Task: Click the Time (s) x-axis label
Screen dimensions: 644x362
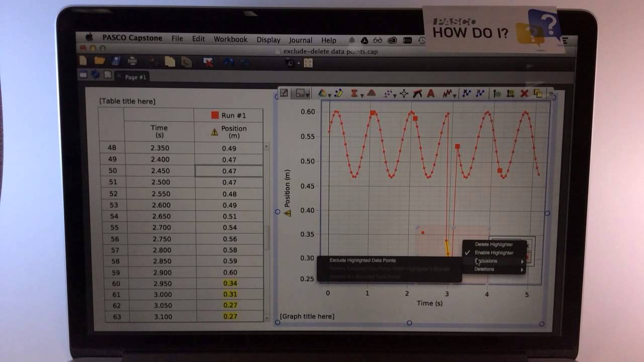Action: pos(430,303)
